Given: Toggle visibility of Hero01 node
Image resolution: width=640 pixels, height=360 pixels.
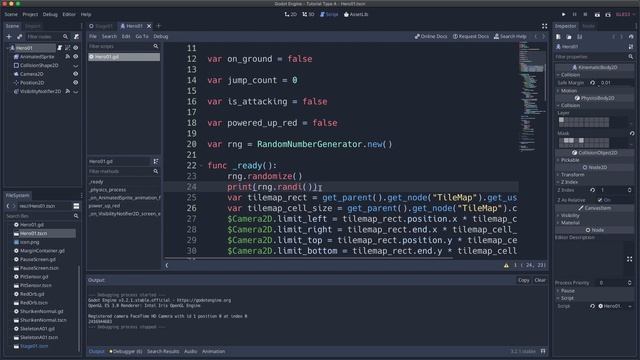Looking at the screenshot, I should (x=76, y=48).
